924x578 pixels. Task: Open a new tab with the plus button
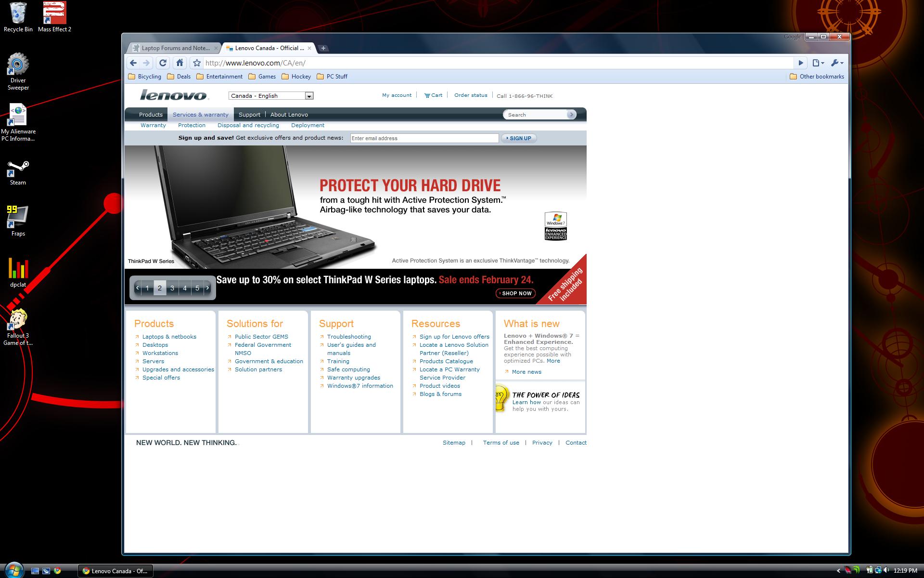coord(323,48)
